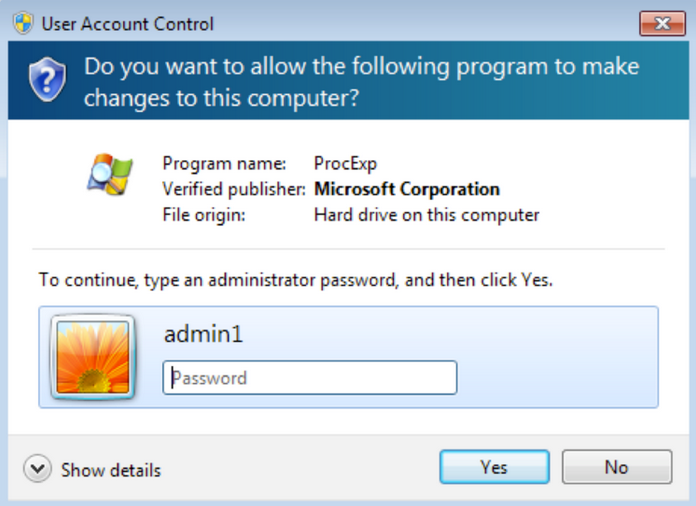Image resolution: width=696 pixels, height=506 pixels.
Task: Decline with the No button
Action: 617,467
